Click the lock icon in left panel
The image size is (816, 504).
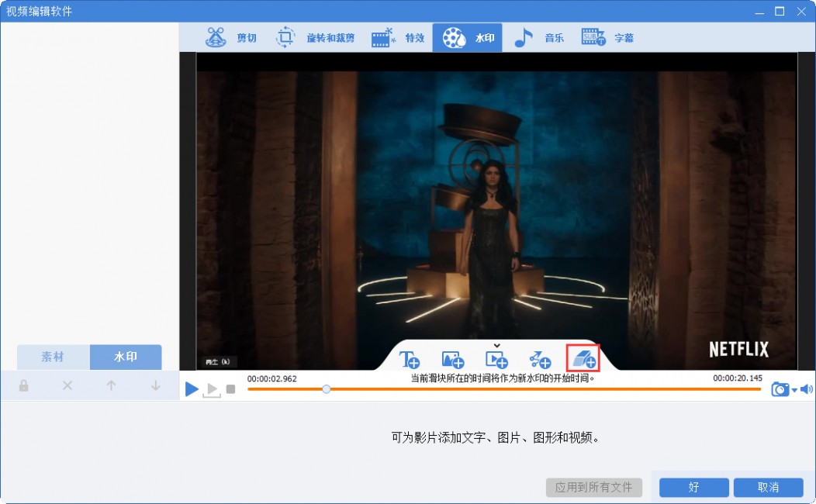(23, 386)
